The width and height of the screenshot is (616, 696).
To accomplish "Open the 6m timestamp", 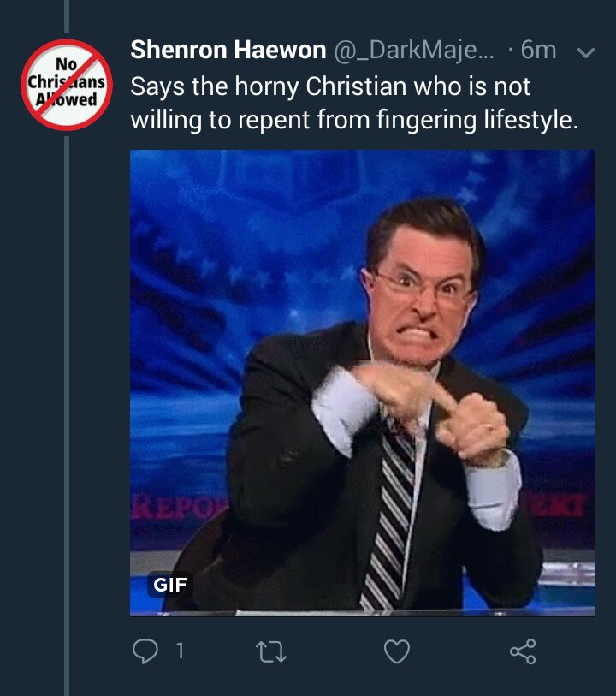I will (538, 50).
